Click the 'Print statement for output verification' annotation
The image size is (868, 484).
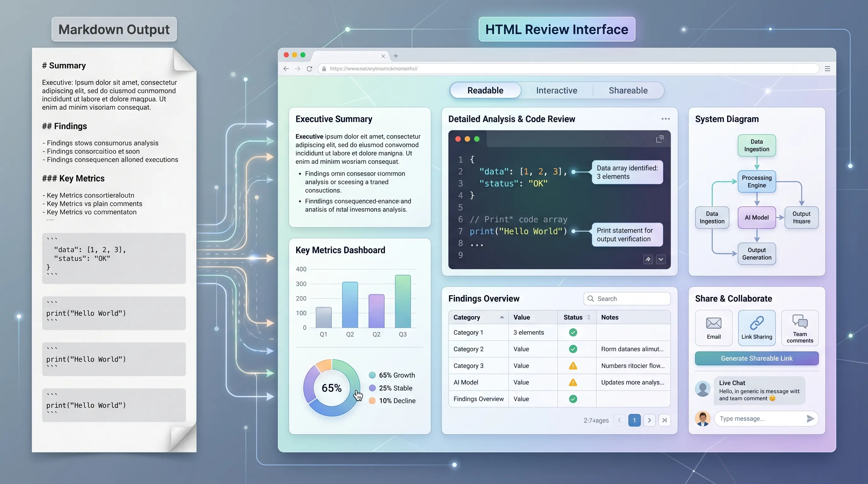(x=627, y=235)
